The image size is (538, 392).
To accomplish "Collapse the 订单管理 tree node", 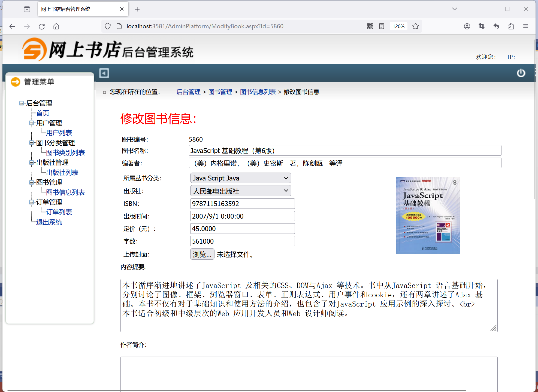I will [x=31, y=202].
